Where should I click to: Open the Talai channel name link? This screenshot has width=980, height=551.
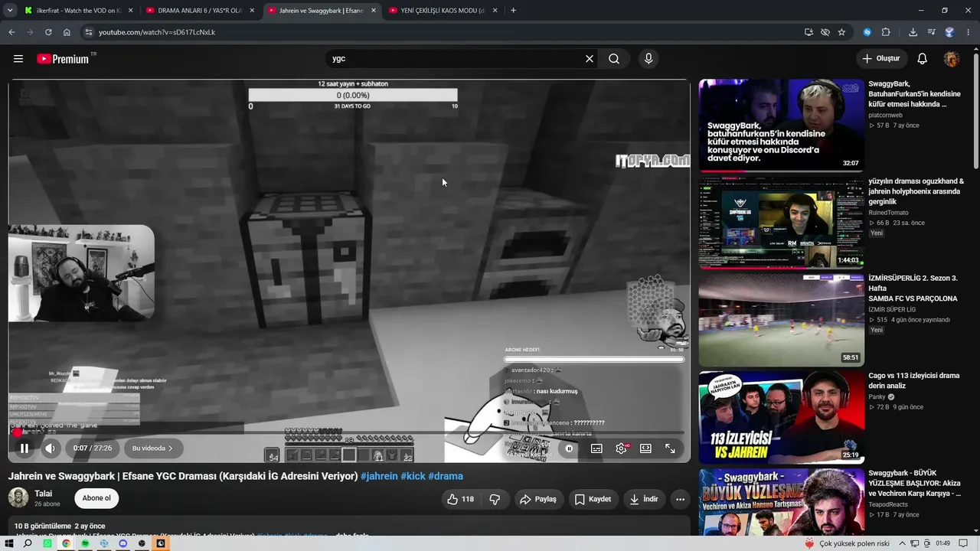coord(43,494)
